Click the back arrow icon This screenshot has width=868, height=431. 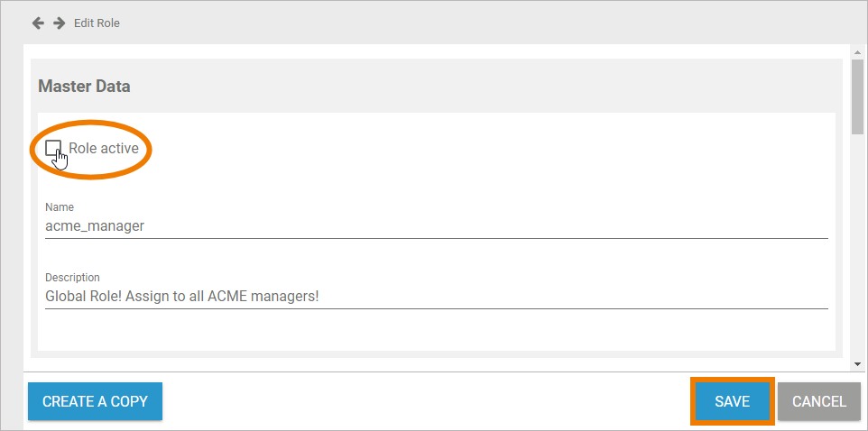38,23
